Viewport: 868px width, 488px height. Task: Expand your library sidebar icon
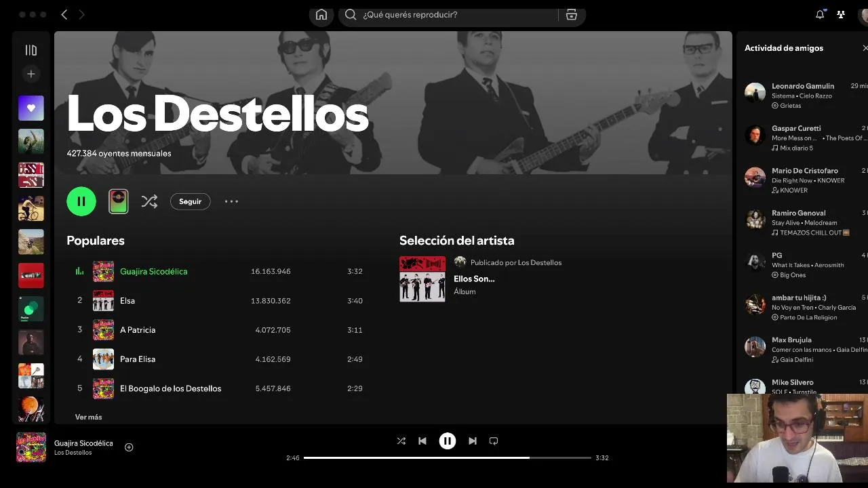31,50
